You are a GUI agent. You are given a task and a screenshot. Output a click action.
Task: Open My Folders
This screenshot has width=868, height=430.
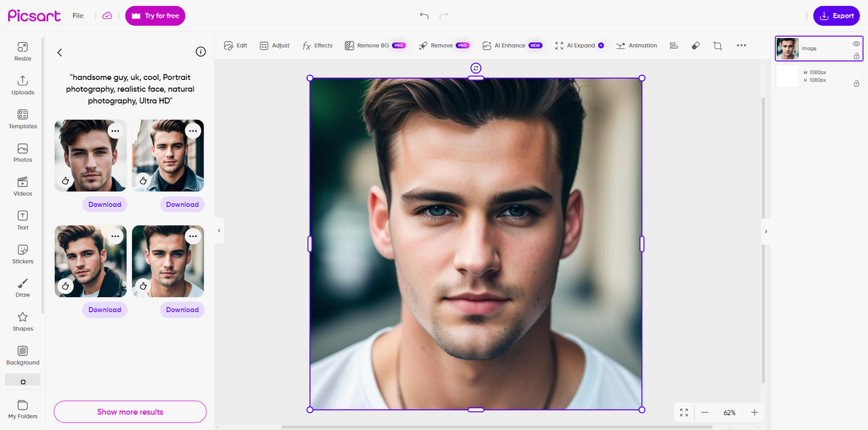(22, 409)
